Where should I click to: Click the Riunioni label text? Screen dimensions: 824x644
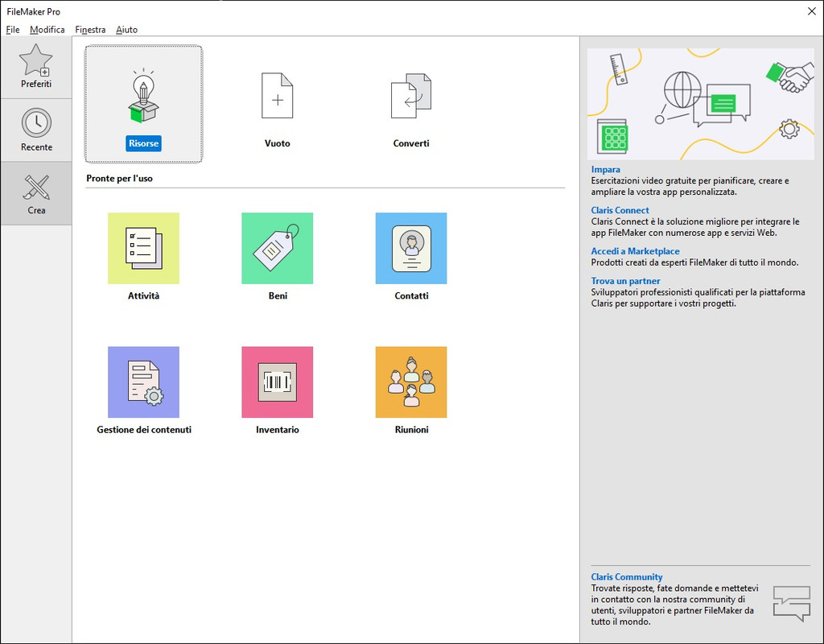coord(411,430)
